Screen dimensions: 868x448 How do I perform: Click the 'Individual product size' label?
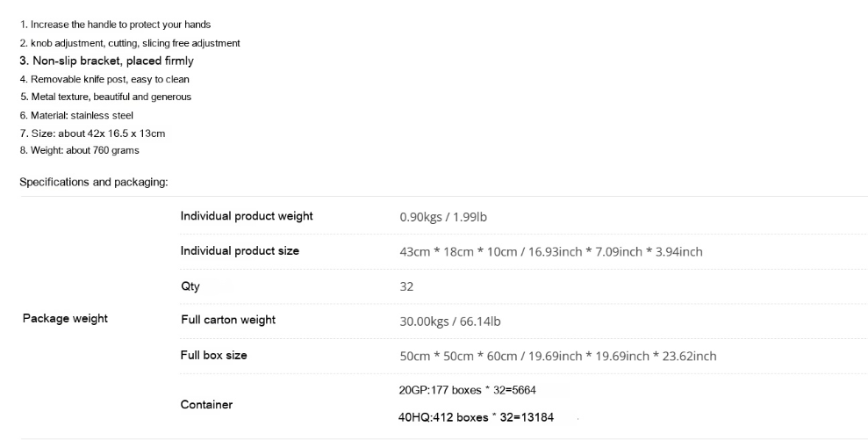(240, 251)
